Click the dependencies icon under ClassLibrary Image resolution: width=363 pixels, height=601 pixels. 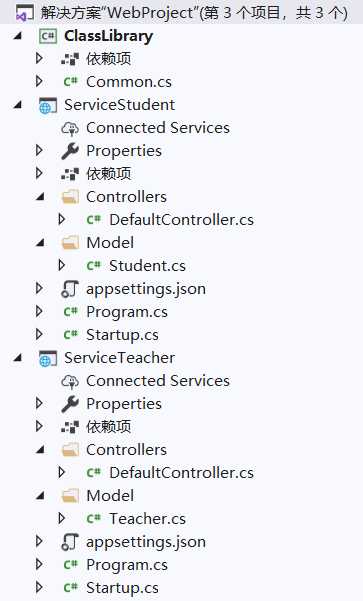70,59
